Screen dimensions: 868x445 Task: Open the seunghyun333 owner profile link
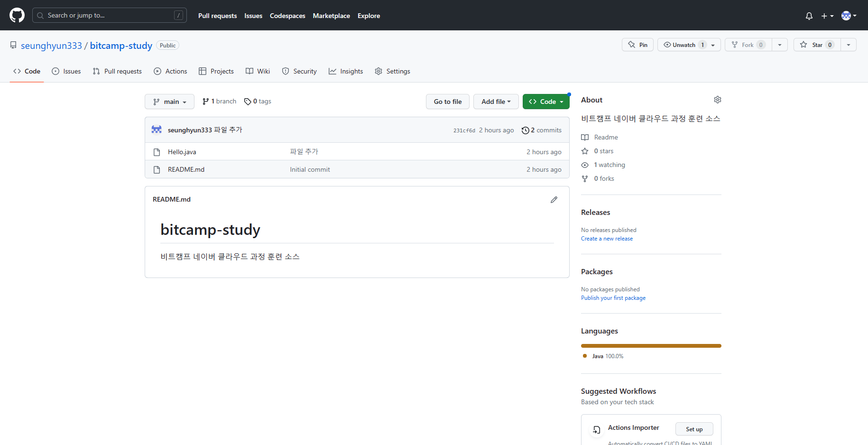tap(51, 46)
